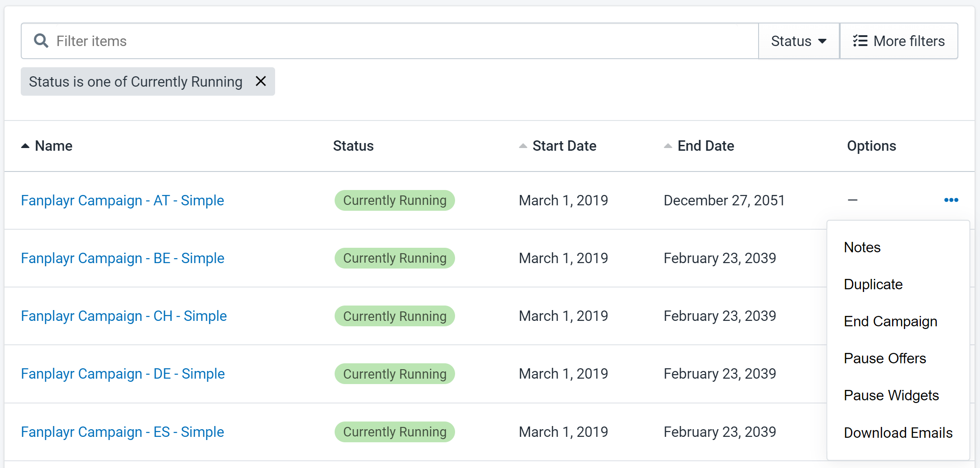Click the Options column header
980x468 pixels.
[871, 146]
